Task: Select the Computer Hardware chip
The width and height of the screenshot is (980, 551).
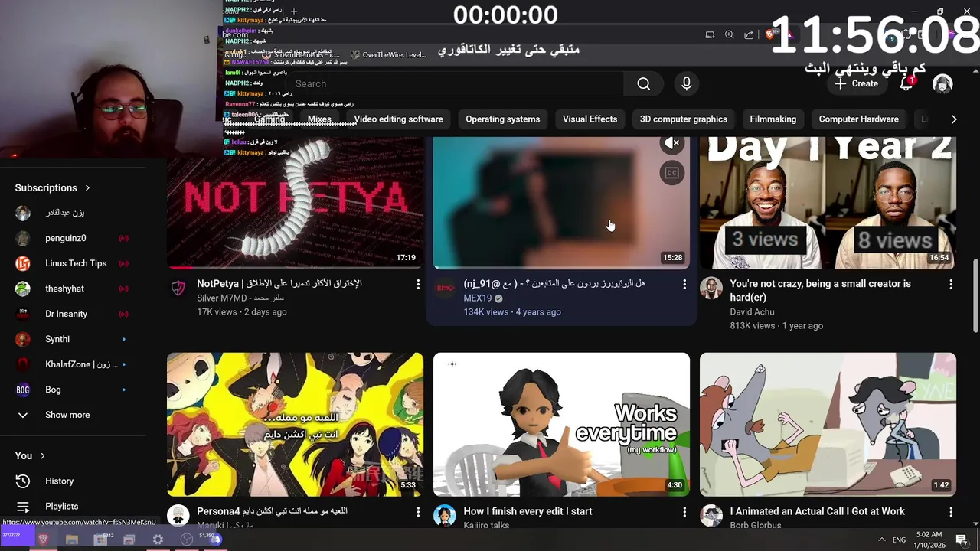Action: click(858, 119)
